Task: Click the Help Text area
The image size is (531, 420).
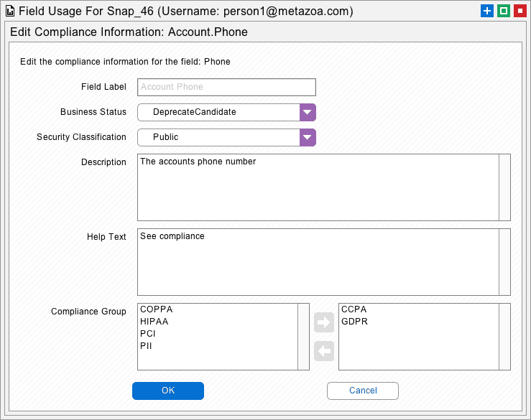Action: tap(318, 262)
